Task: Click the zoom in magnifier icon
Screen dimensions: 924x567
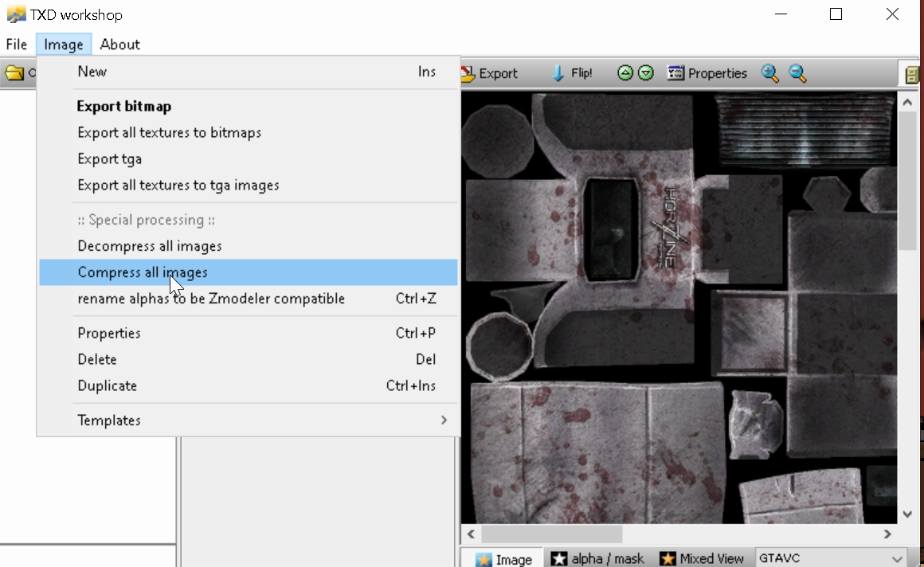Action: pyautogui.click(x=770, y=73)
